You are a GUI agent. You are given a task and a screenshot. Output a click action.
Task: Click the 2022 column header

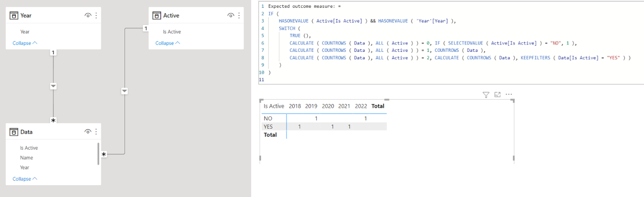pyautogui.click(x=361, y=106)
